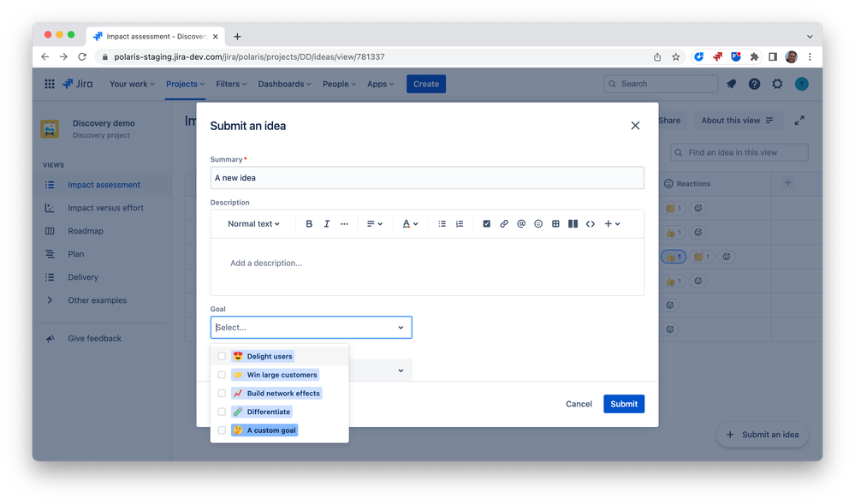
Task: Insert a bullet list in the description
Action: [x=442, y=223]
